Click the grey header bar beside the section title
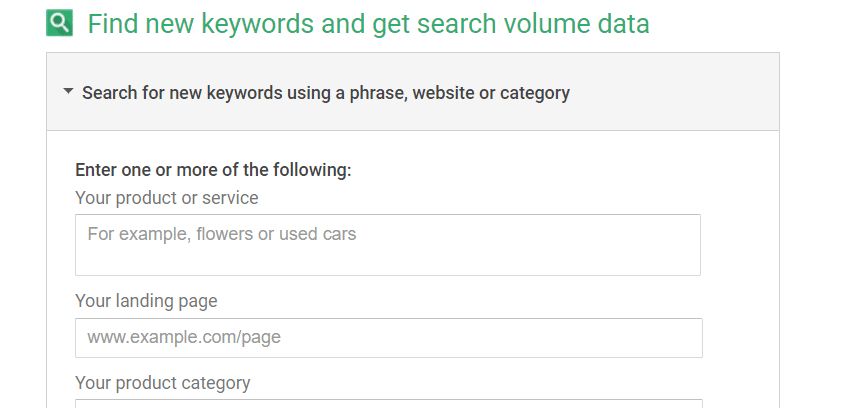Screen dimensions: 851x408 coord(673,92)
